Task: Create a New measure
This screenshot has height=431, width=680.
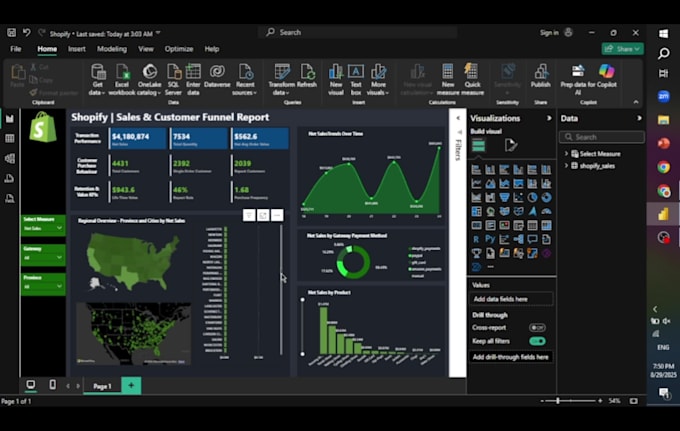Action: pos(448,80)
